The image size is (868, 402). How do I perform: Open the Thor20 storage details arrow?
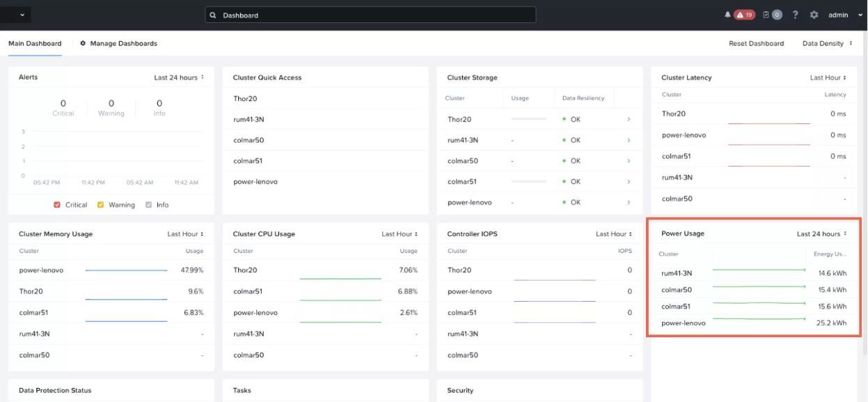click(x=629, y=119)
